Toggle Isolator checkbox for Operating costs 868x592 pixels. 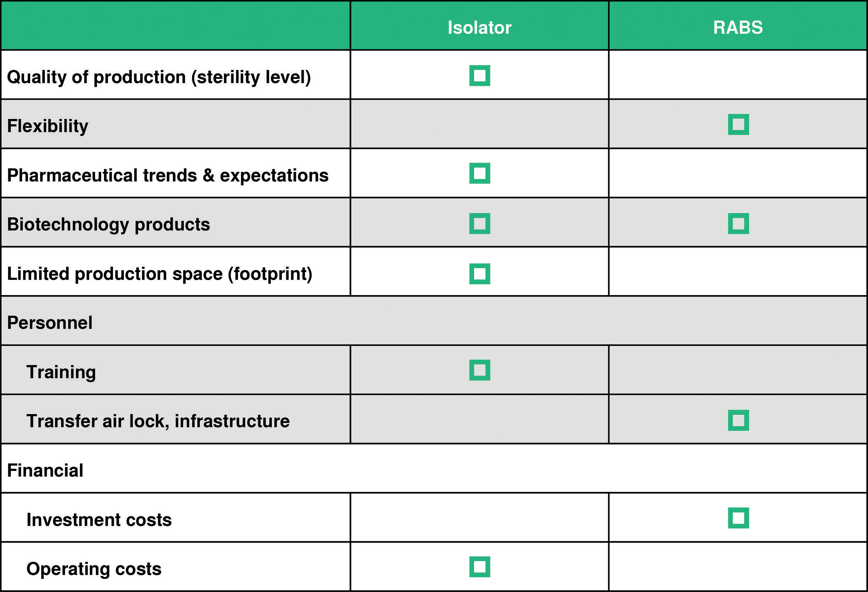[479, 567]
